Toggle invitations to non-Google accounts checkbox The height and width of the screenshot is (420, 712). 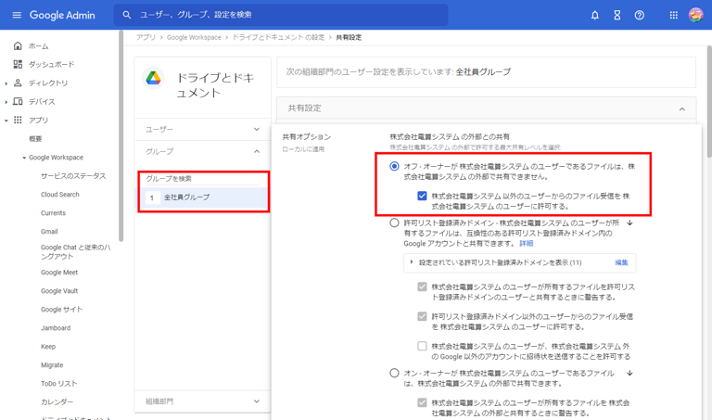coord(422,346)
